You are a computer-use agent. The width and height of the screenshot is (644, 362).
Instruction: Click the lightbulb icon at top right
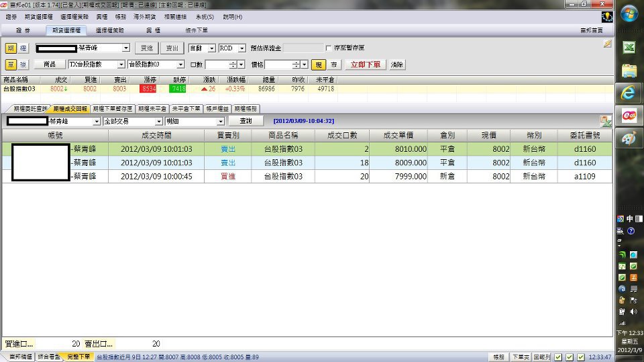607,16
